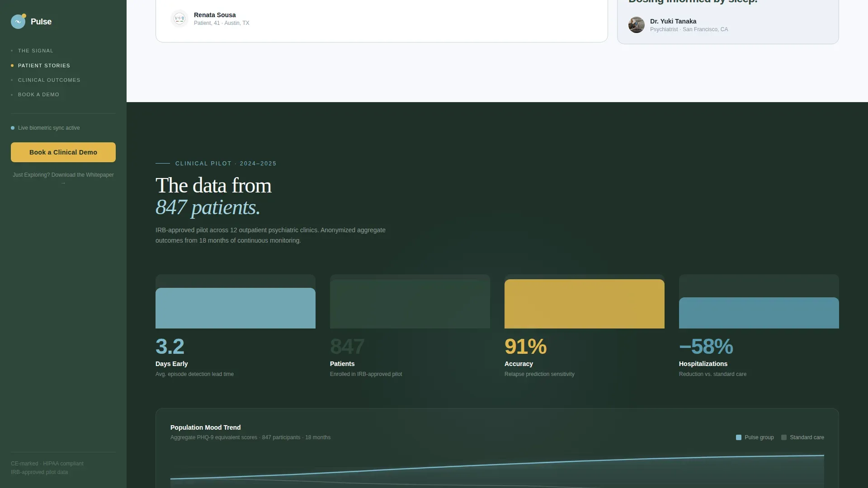Click the Book a Clinical Demo button

pos(63,152)
